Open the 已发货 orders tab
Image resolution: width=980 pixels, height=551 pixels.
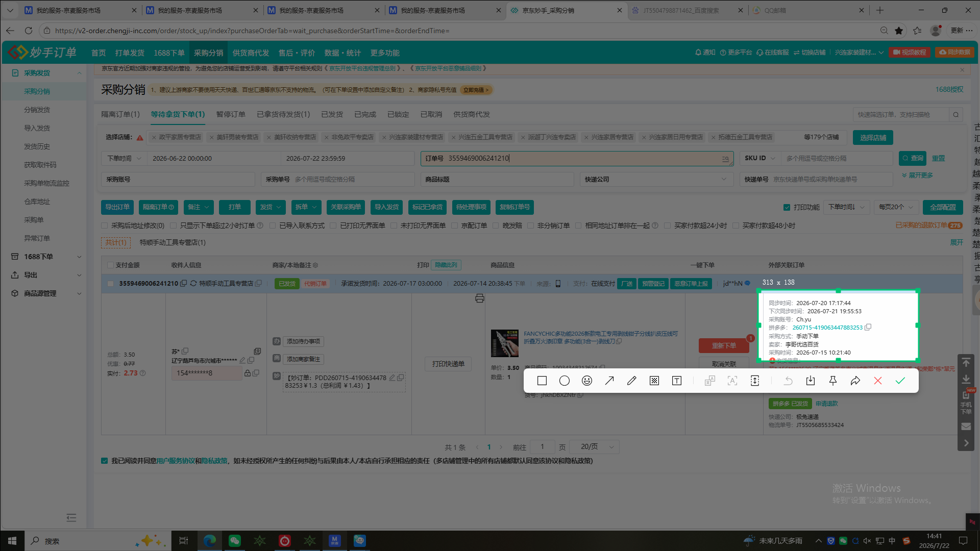(x=332, y=114)
